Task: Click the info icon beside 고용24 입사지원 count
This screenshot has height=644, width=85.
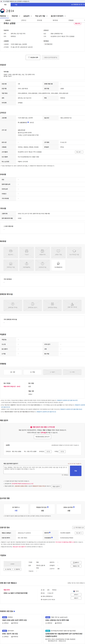Action: (x=74, y=507)
